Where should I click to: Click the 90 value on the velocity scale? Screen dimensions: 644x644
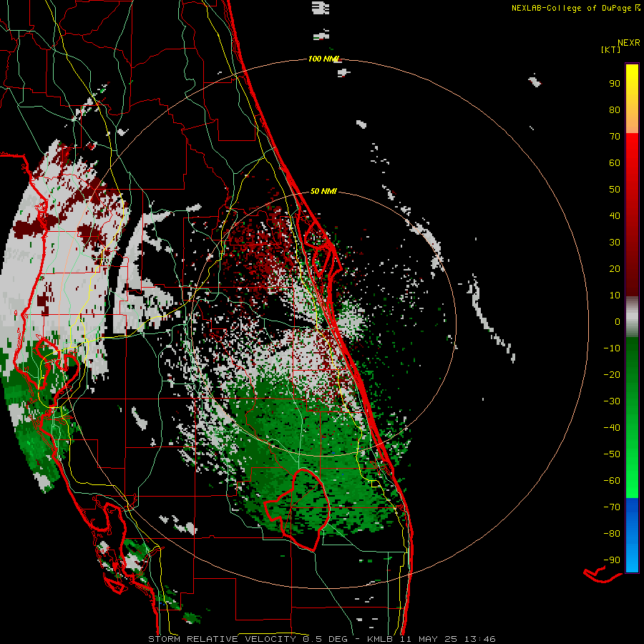point(615,84)
